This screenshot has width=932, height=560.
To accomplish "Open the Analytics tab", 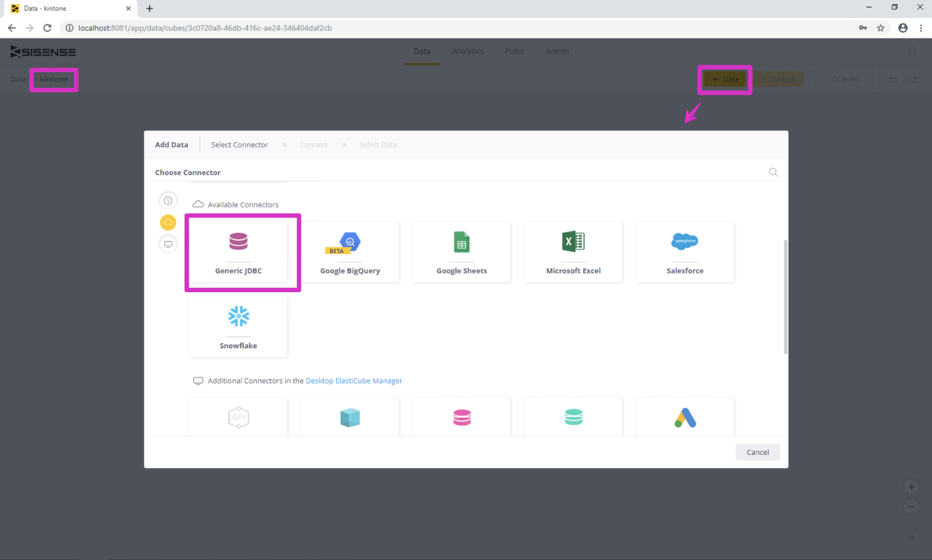I will click(468, 51).
